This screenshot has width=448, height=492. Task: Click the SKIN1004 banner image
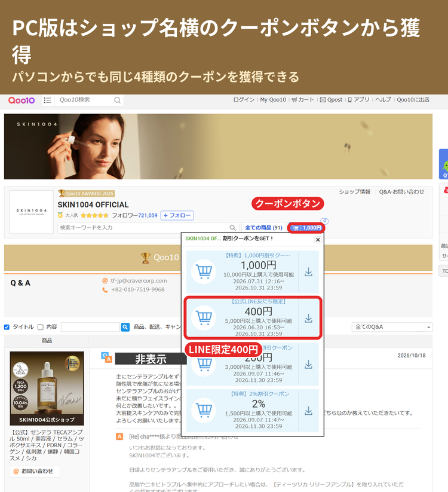coord(218,146)
